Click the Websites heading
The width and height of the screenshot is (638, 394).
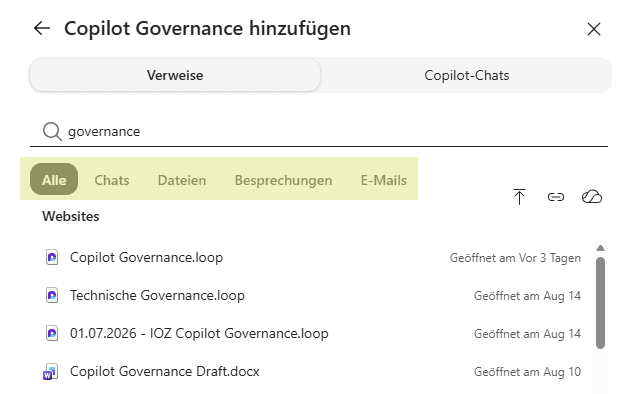coord(71,216)
